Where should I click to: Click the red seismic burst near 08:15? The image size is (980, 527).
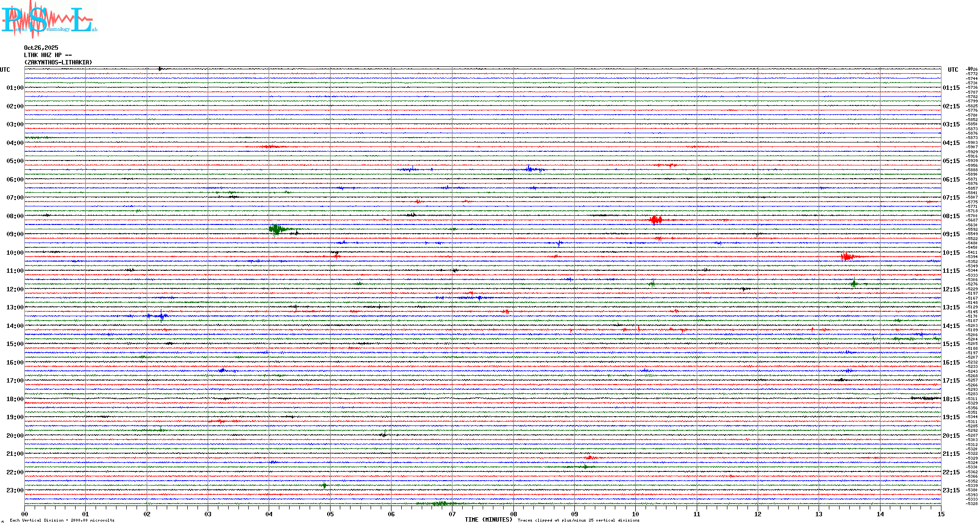click(x=656, y=220)
